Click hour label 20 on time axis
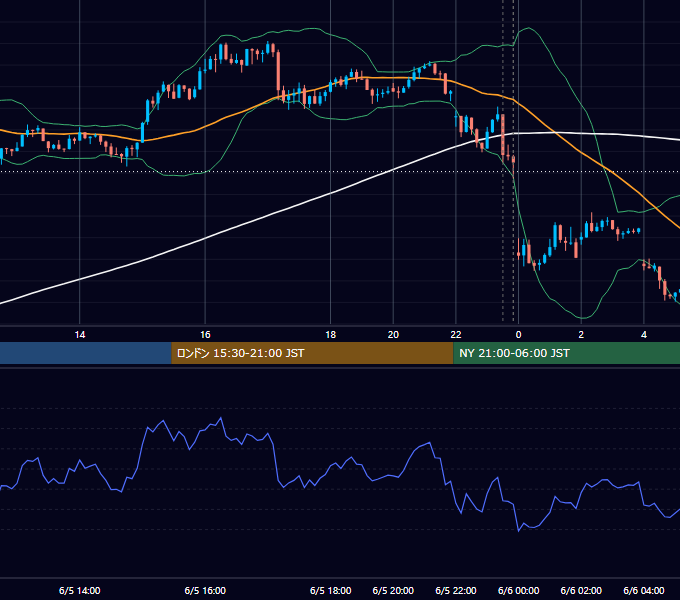The height and width of the screenshot is (600, 680). tap(393, 335)
